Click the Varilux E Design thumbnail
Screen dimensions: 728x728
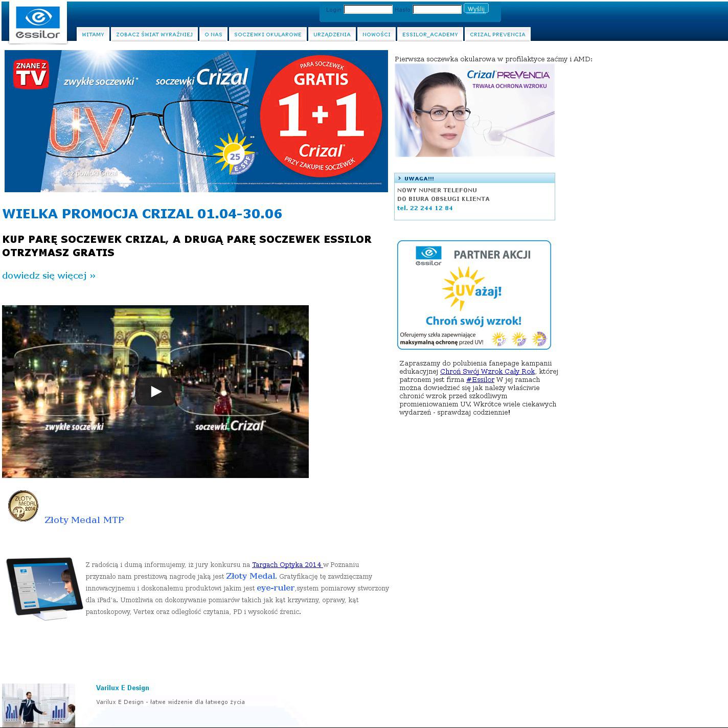38,705
